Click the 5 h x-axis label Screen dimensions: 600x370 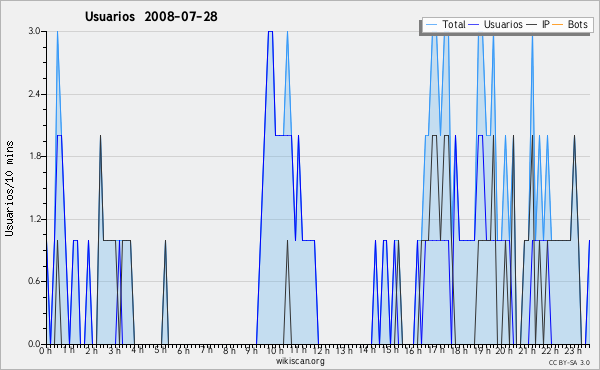[x=160, y=350]
